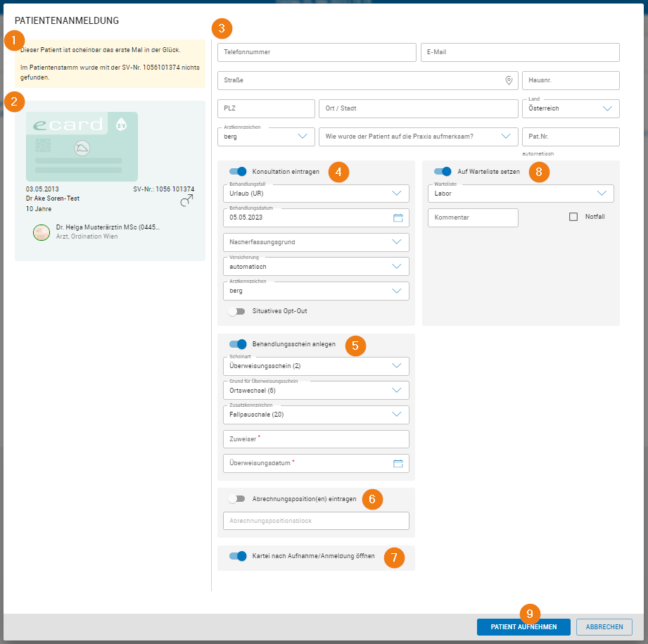Toggle Abrechnungsposition(en) eintragen on

[x=236, y=499]
